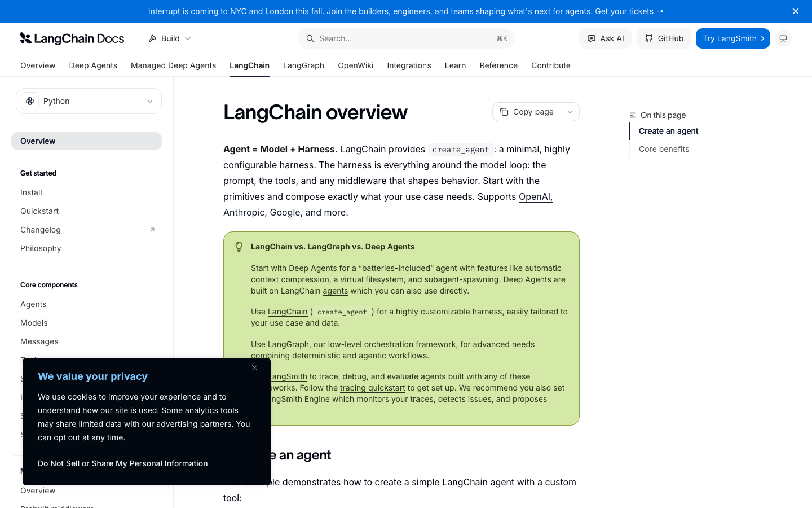The image size is (812, 508).
Task: Jump to Core benefits section
Action: (664, 149)
